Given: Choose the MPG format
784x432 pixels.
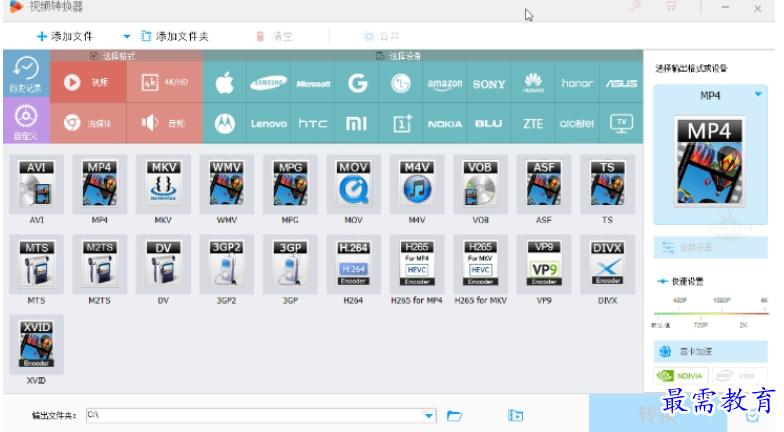Looking at the screenshot, I should (x=290, y=184).
